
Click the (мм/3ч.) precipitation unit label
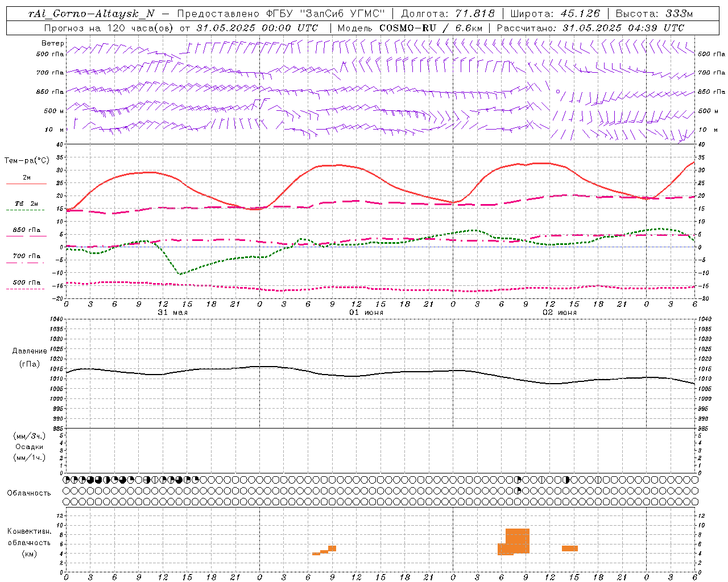pos(30,436)
